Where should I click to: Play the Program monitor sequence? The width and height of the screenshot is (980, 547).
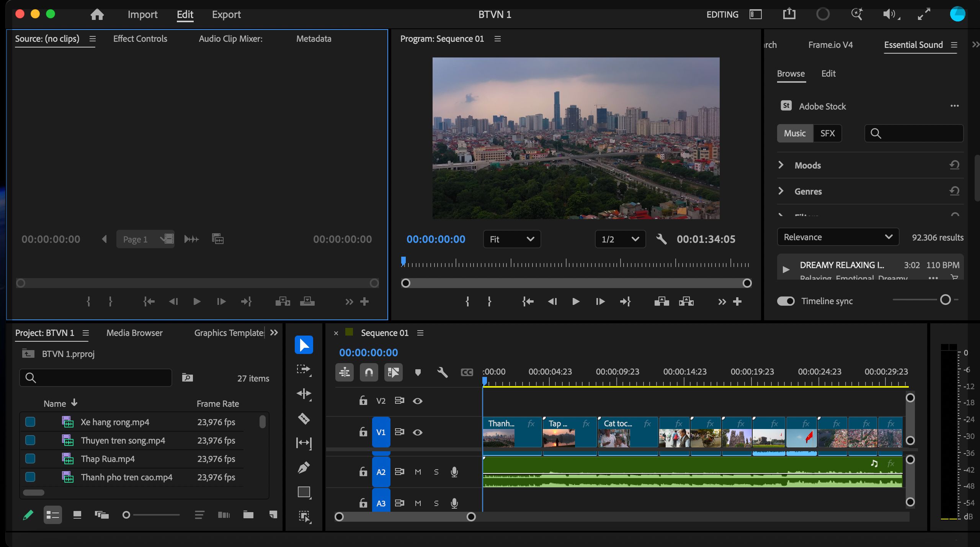click(x=575, y=301)
